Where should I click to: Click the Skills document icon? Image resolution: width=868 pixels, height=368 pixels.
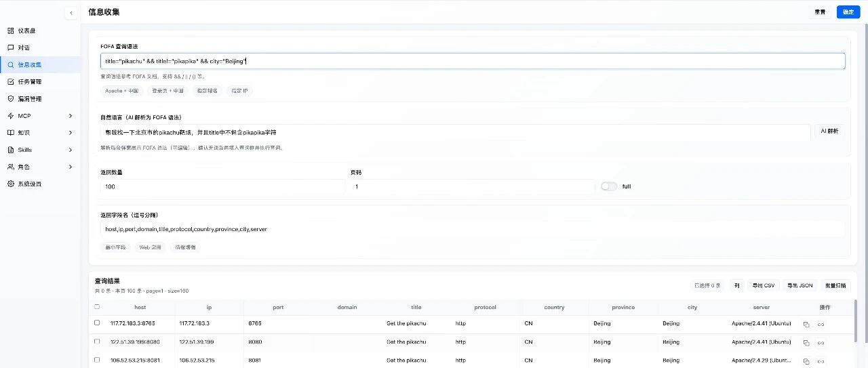(10, 150)
